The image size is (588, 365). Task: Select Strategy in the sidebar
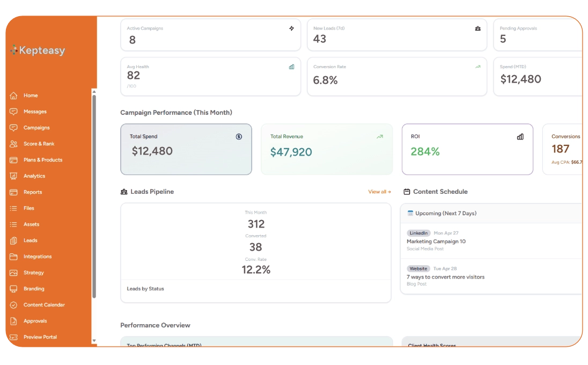coord(33,273)
